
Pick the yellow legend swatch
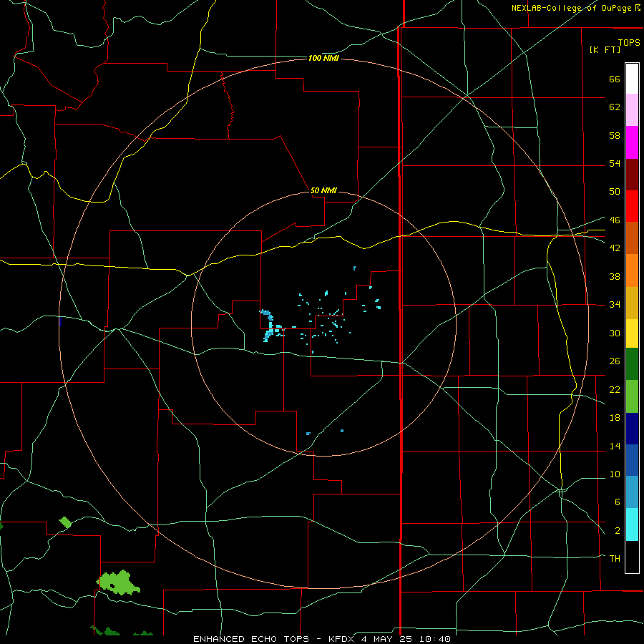pyautogui.click(x=632, y=333)
